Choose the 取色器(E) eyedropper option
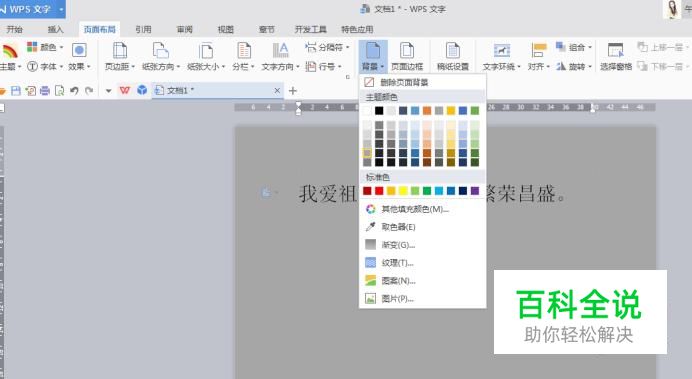 [x=422, y=227]
